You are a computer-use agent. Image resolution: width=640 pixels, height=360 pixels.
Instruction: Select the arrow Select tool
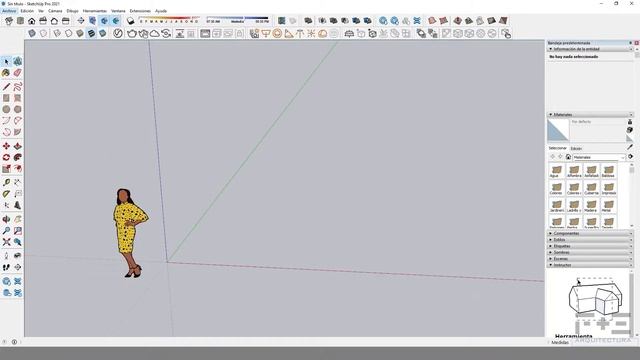click(x=6, y=62)
